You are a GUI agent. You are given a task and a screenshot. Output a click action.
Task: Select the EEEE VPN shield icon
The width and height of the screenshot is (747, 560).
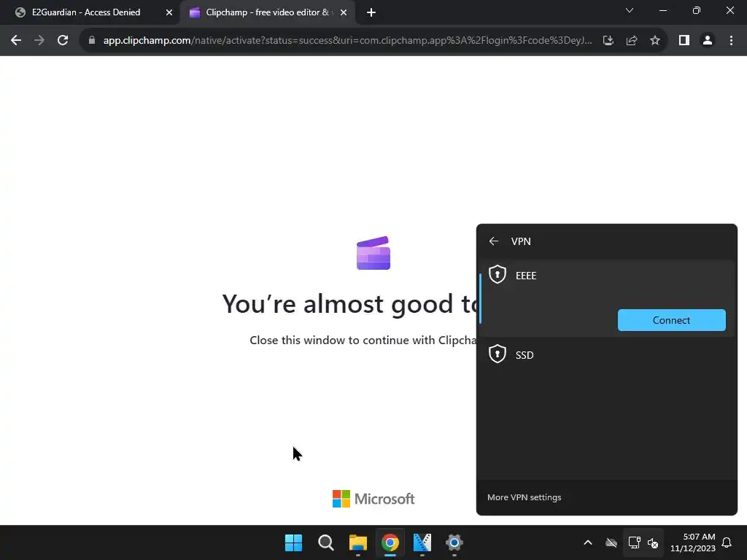pyautogui.click(x=498, y=275)
